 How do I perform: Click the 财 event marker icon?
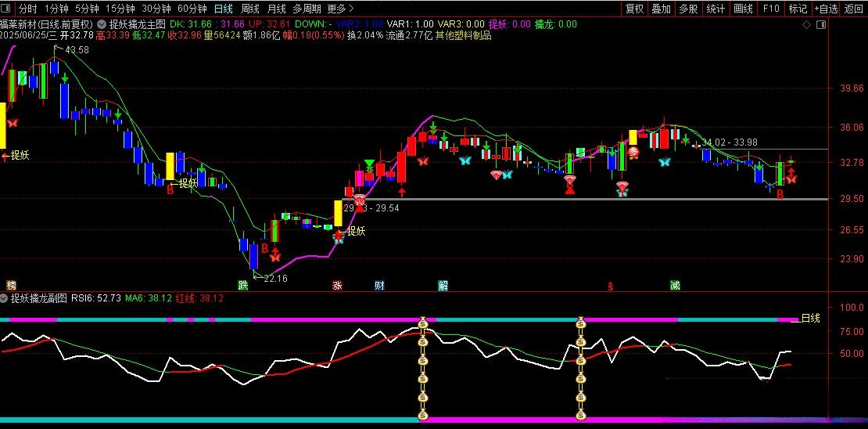pos(379,286)
